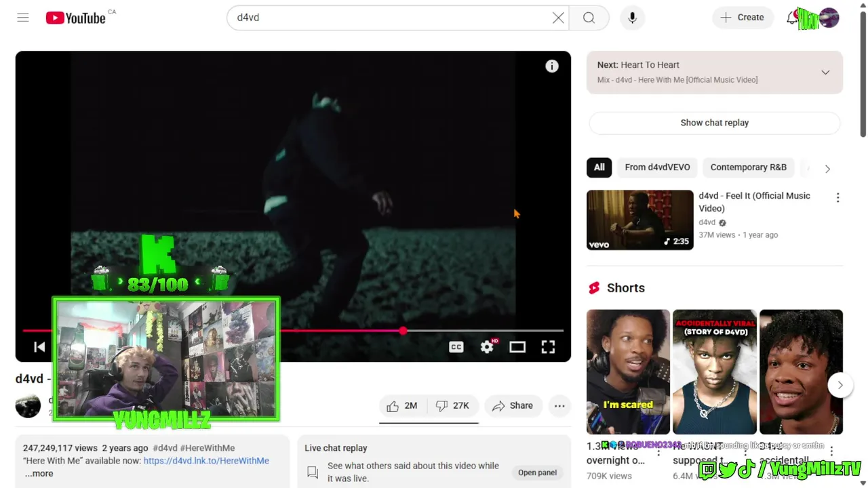Open the #HereWithMe hashtag
868x488 pixels.
(x=208, y=448)
